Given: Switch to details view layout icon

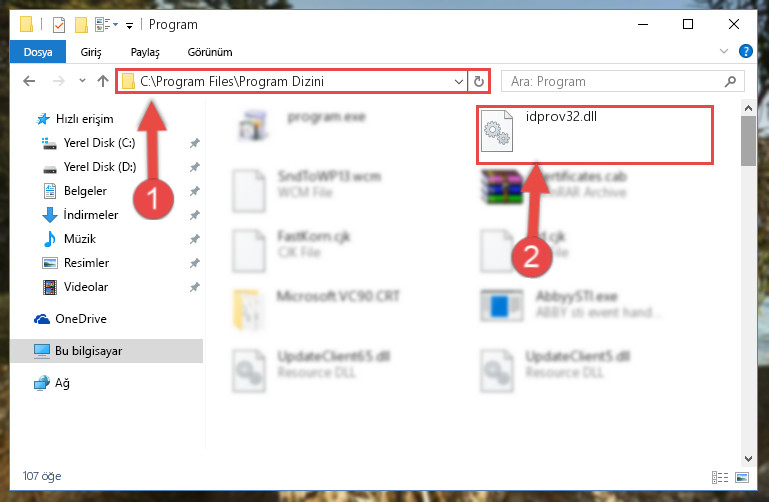Looking at the screenshot, I should click(x=719, y=477).
